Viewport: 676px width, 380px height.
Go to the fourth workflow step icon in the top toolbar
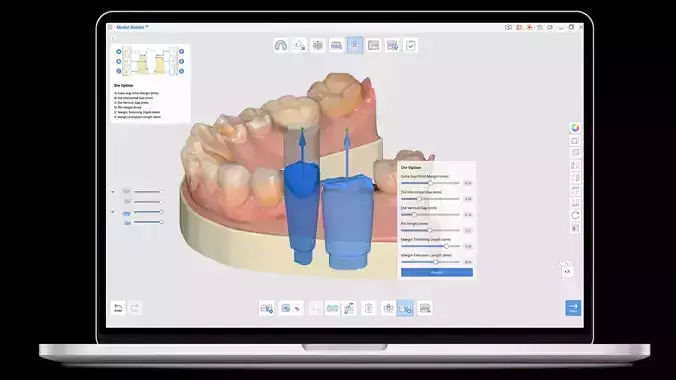pos(336,45)
